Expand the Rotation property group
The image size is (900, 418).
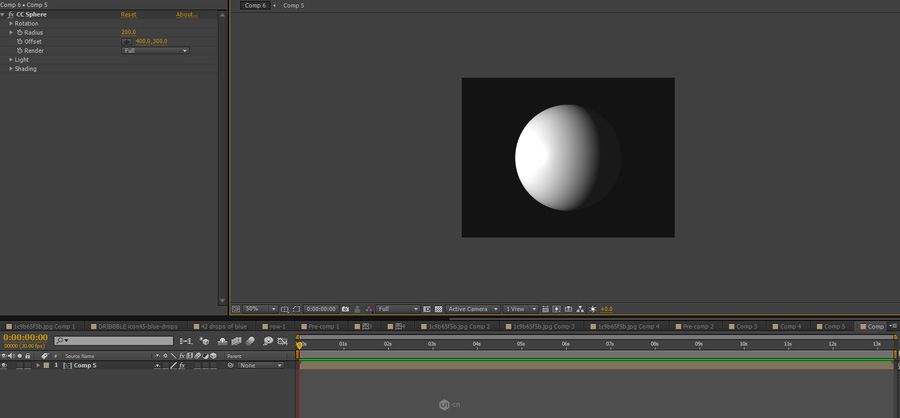click(11, 23)
